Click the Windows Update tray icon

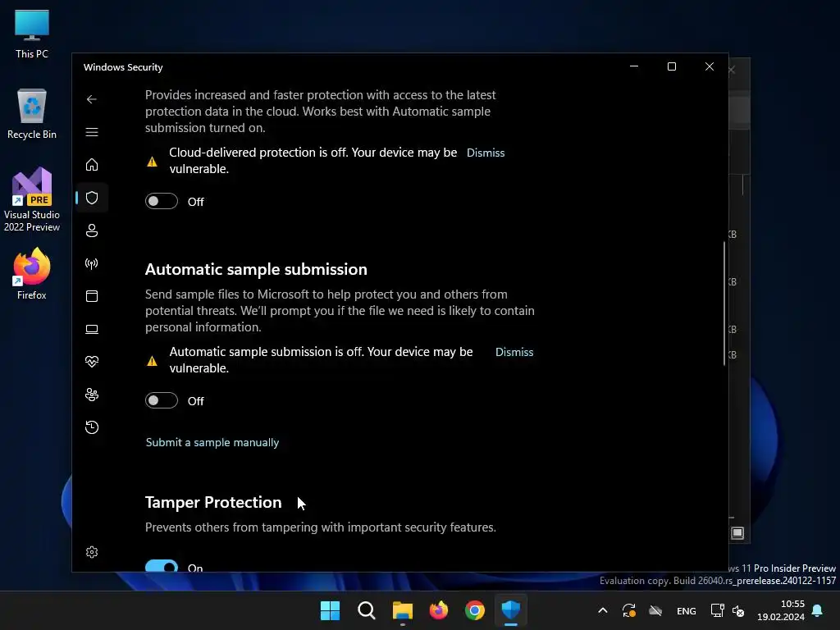(x=629, y=610)
